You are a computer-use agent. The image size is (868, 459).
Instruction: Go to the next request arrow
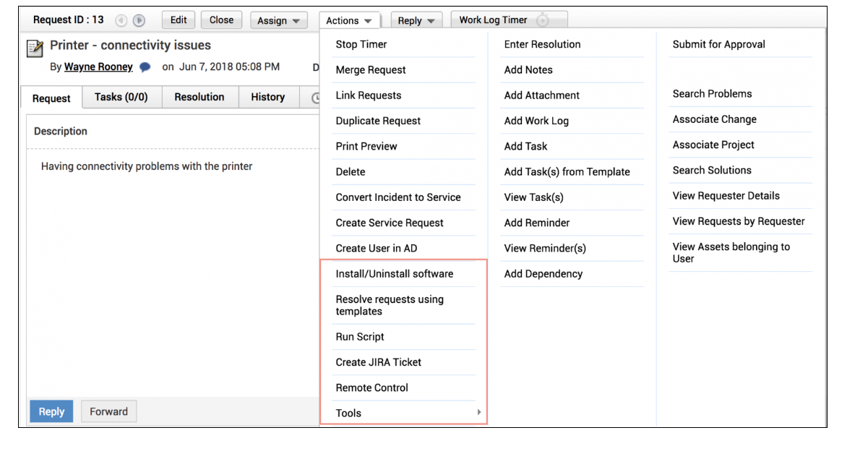139,21
